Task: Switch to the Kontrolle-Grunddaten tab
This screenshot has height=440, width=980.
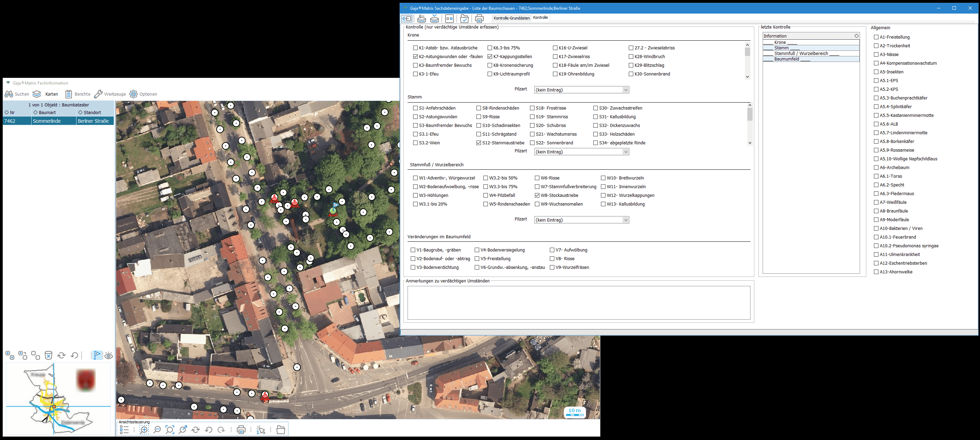Action: click(x=511, y=18)
